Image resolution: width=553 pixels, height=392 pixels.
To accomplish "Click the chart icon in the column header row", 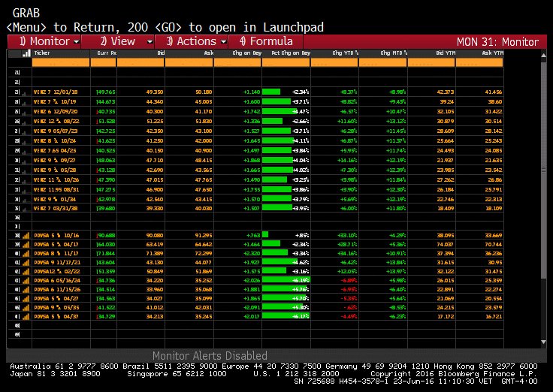I will tap(26, 53).
